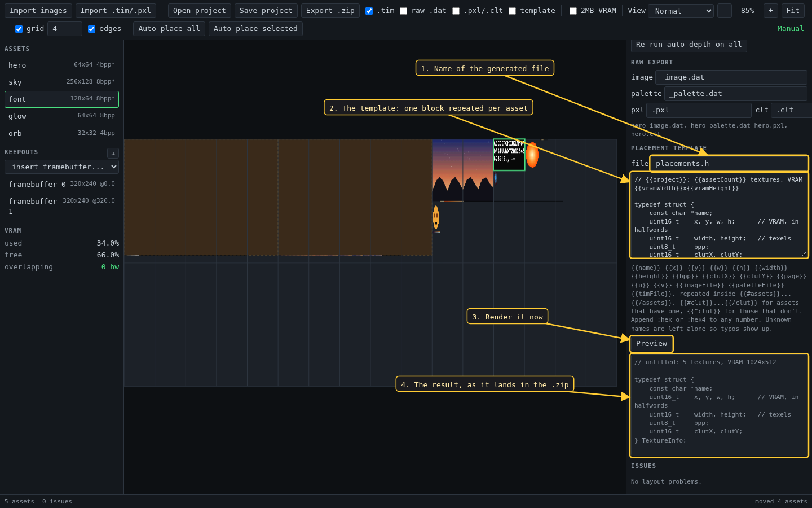Viewport: 812px width, 508px height.
Task: Zoom out with the minus button
Action: pos(725,11)
